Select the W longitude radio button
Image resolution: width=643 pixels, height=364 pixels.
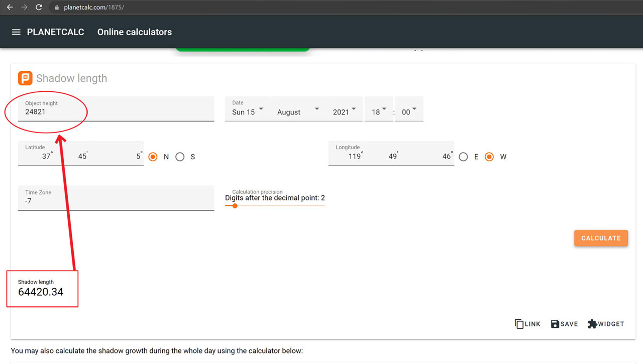click(489, 157)
